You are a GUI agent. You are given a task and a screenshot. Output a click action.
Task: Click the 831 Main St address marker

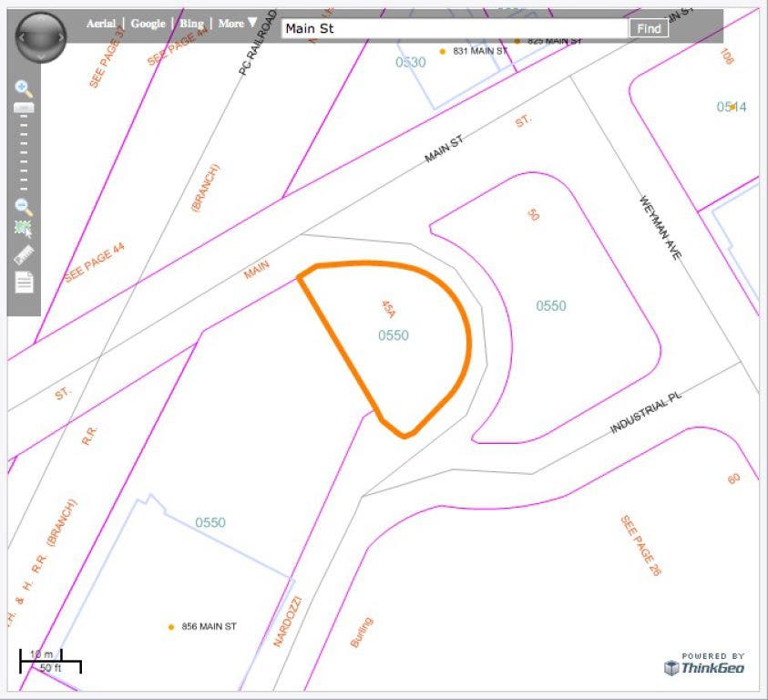point(443,52)
